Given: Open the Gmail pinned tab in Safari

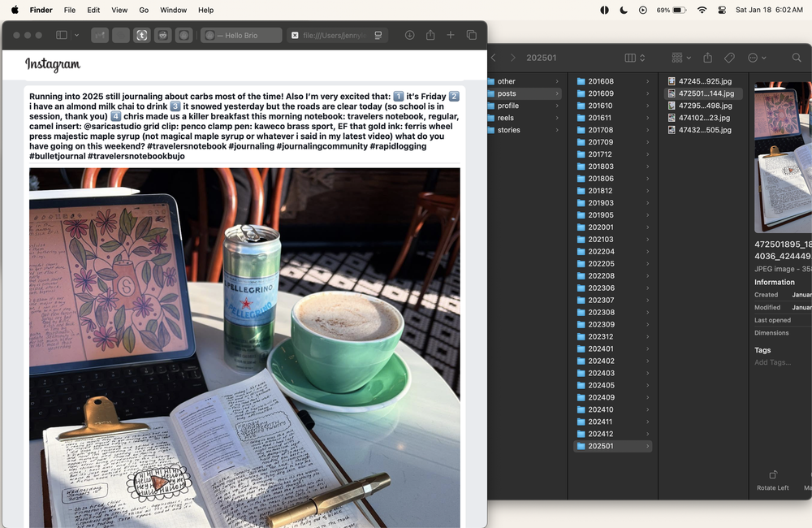Looking at the screenshot, I should pyautogui.click(x=100, y=35).
